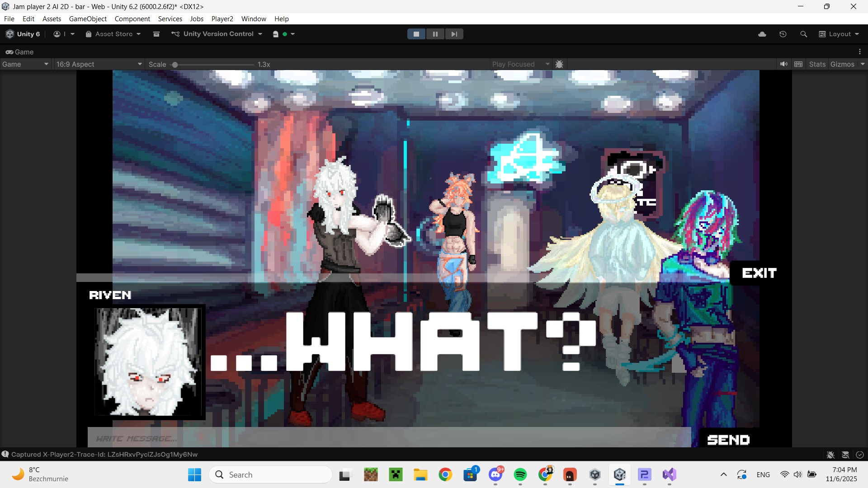Image resolution: width=868 pixels, height=488 pixels.
Task: Click the Step frame button
Action: (454, 34)
